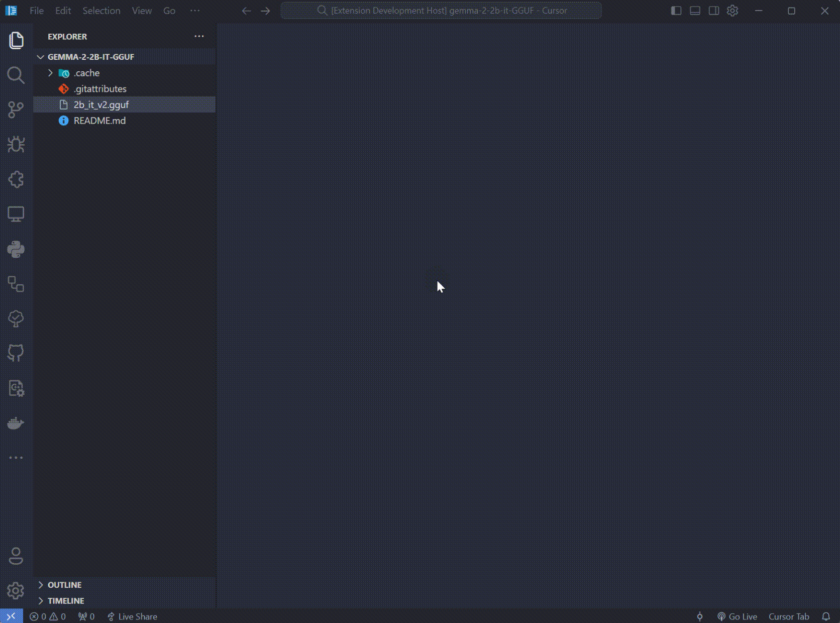The image size is (840, 623).
Task: Open the Go menu
Action: tap(169, 11)
